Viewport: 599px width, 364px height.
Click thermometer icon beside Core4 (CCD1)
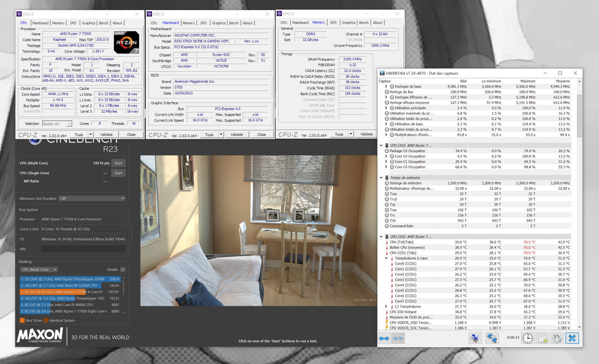pyautogui.click(x=392, y=285)
